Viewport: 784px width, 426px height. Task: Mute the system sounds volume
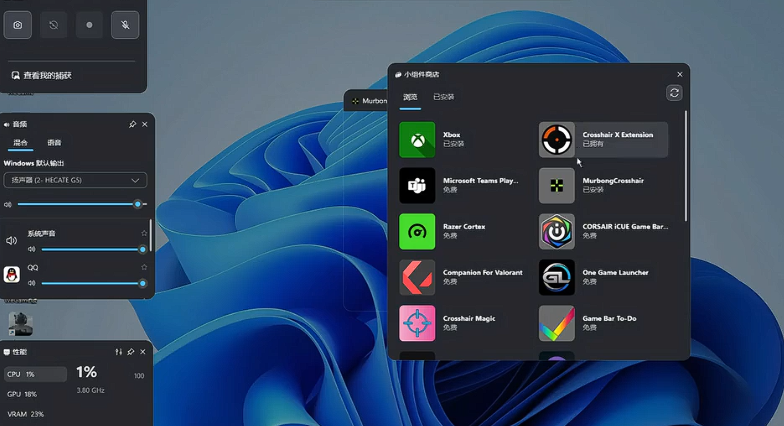pos(31,249)
